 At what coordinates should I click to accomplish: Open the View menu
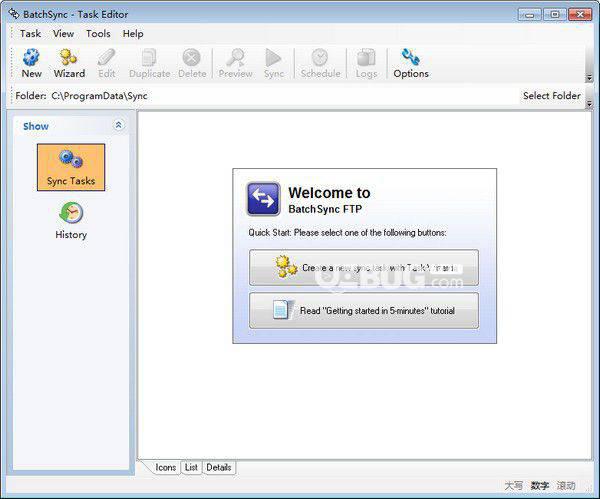(x=63, y=34)
